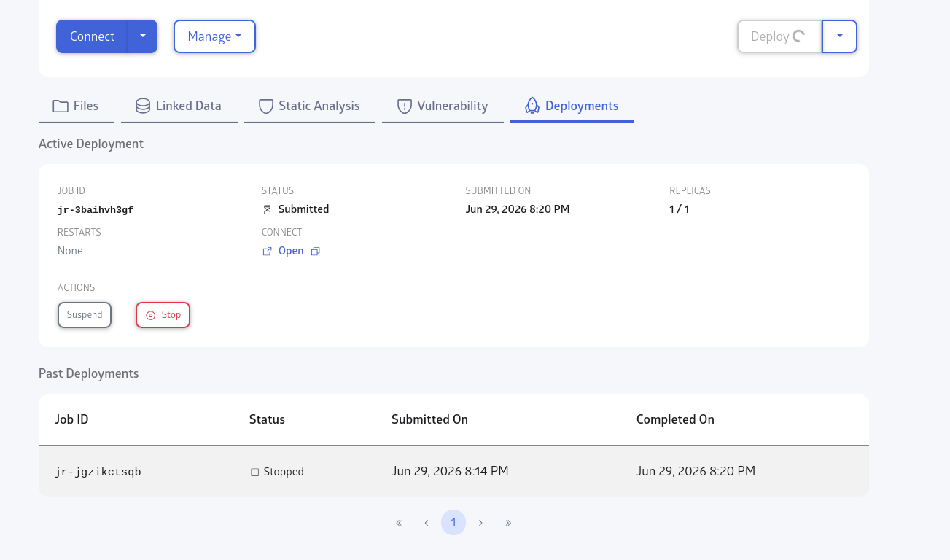Click the completed time cell in jr-jgzikctsqb row

point(696,471)
